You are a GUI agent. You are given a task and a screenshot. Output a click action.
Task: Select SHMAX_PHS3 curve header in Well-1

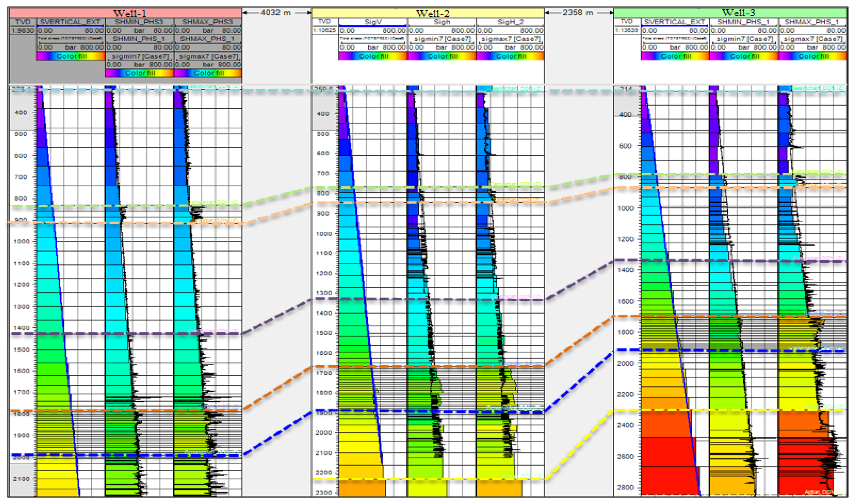(x=208, y=22)
